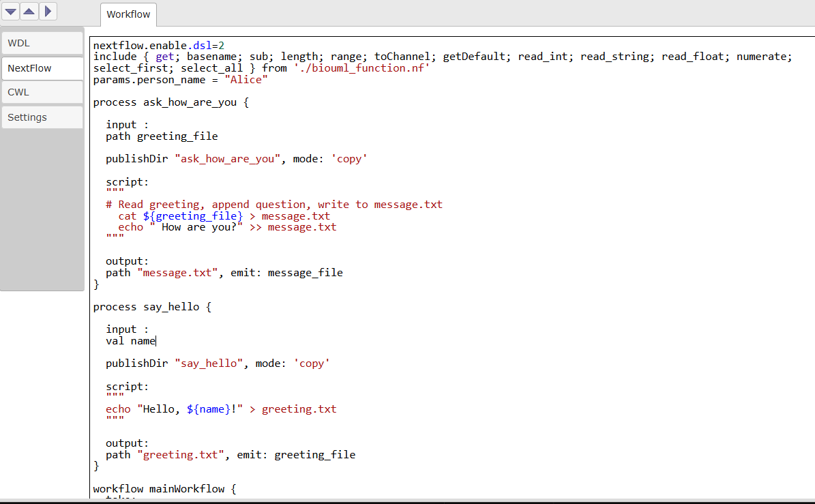Click the params.person_name = "Alice" line
The image size is (815, 504).
(180, 80)
